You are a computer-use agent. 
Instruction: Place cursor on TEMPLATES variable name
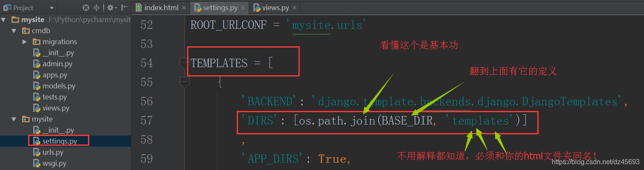pos(219,63)
